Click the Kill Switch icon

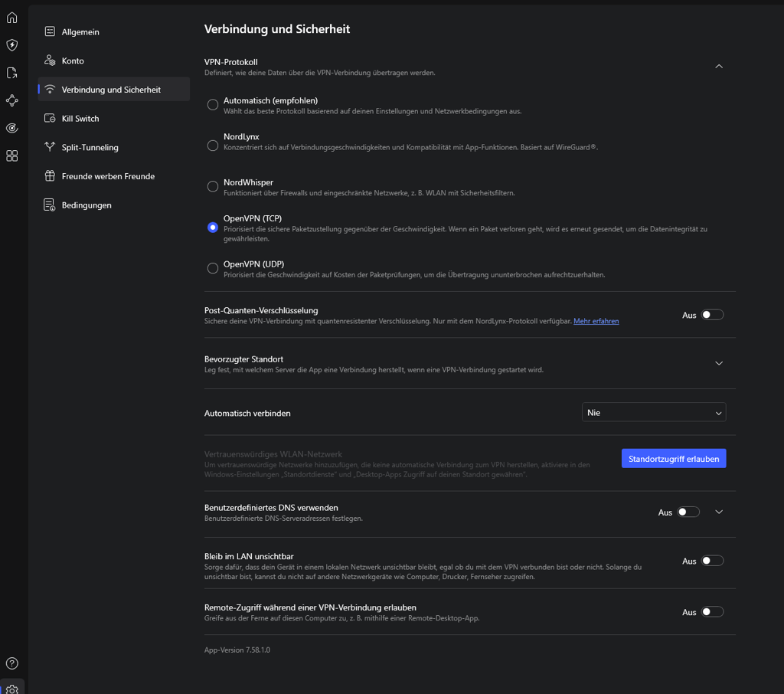(50, 119)
